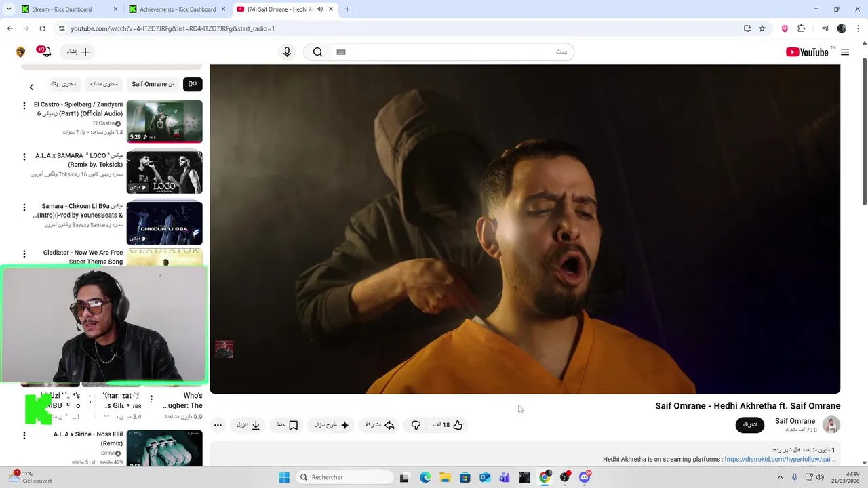This screenshot has height=488, width=868.
Task: Open the Ask question sparkle button
Action: 332,425
